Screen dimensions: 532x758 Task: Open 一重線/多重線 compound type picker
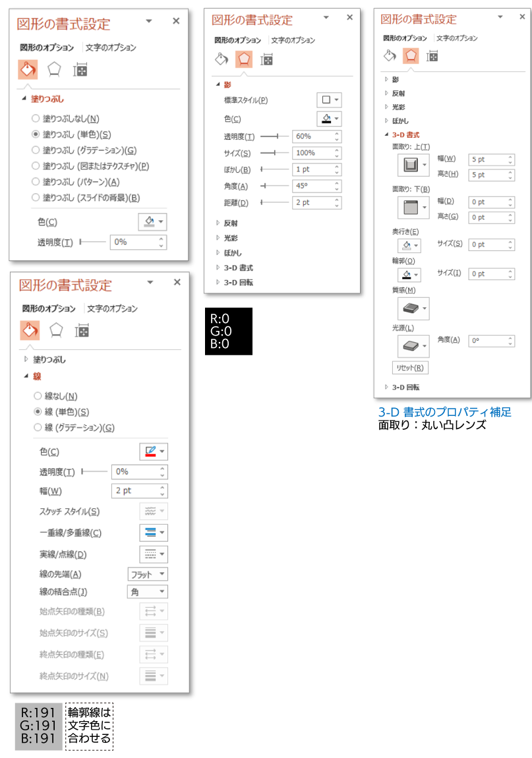pos(154,533)
